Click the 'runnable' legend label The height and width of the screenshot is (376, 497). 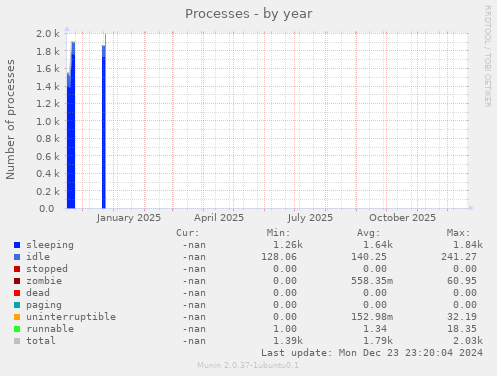(50, 329)
